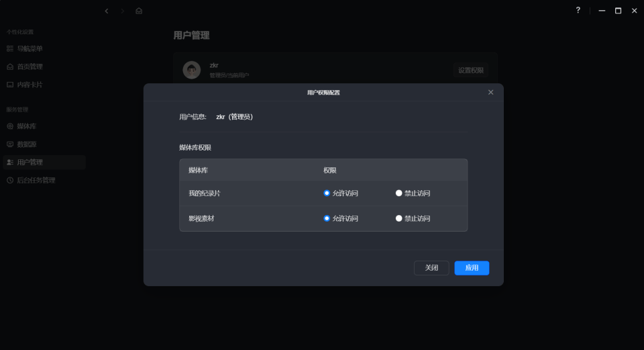Open 内容卡片 in the sidebar
The image size is (644, 350).
pos(44,85)
